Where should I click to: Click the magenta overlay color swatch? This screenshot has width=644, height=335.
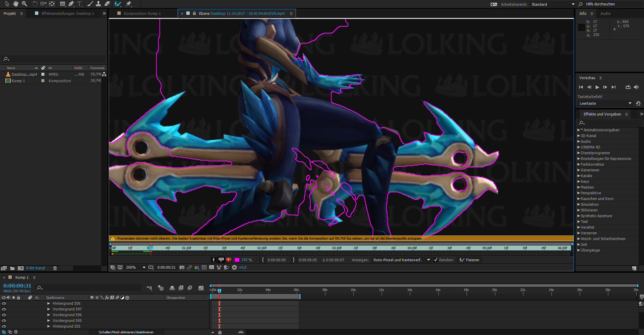point(237,260)
